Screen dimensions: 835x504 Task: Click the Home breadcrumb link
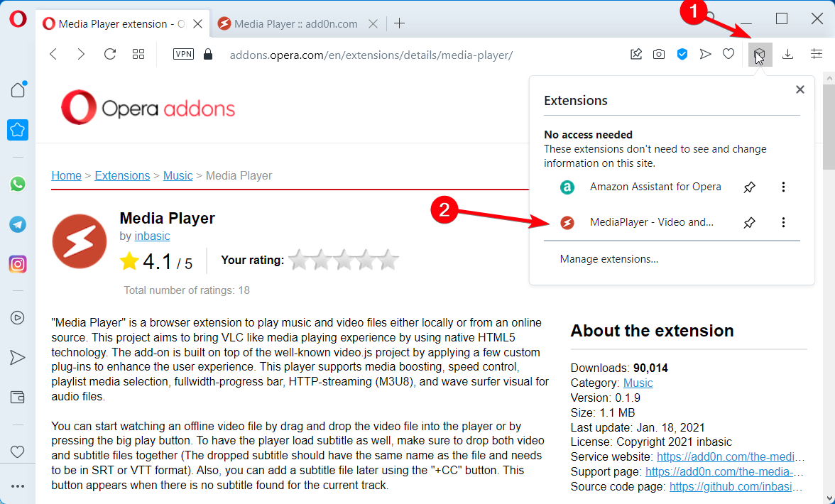tap(67, 175)
